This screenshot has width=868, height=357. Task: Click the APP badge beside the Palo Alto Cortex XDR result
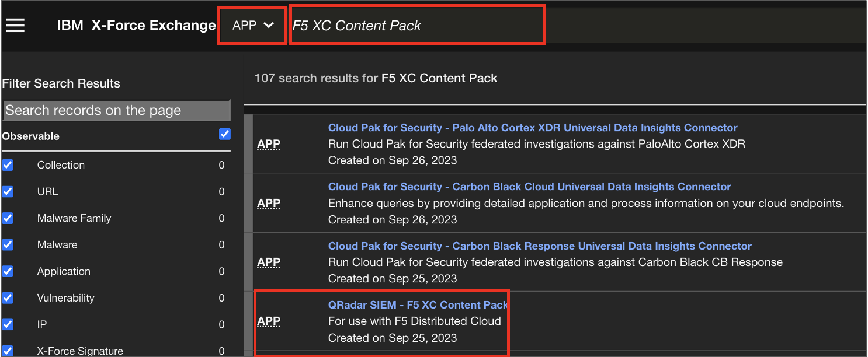click(x=268, y=144)
